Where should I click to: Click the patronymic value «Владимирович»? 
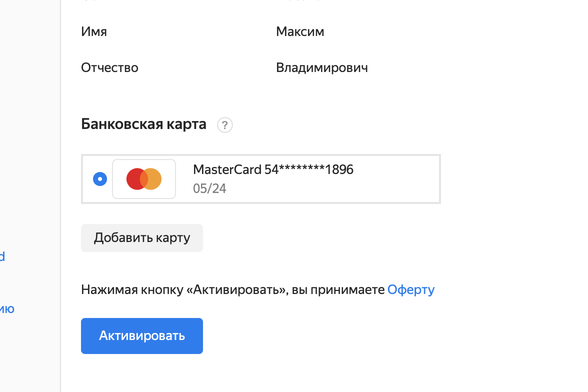click(x=322, y=67)
